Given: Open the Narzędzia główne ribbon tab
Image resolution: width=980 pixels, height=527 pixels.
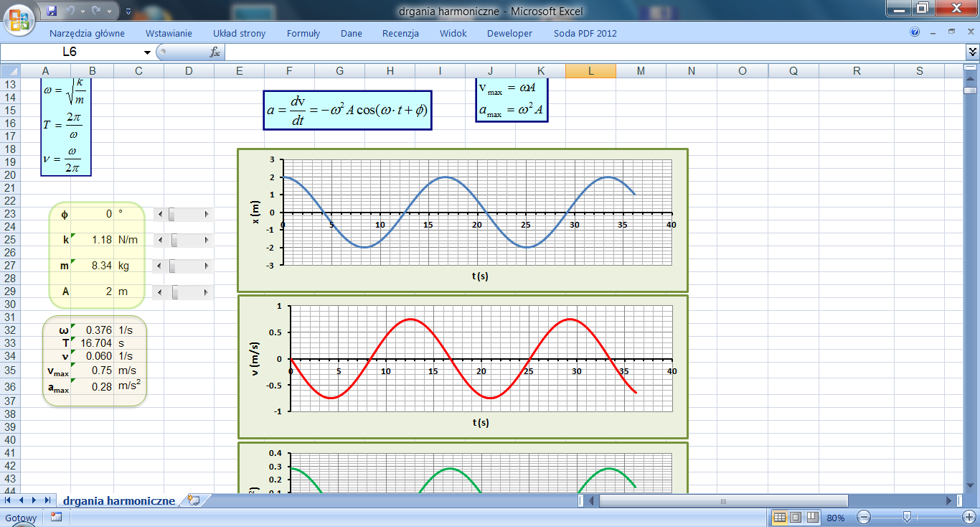Looking at the screenshot, I should click(x=87, y=33).
